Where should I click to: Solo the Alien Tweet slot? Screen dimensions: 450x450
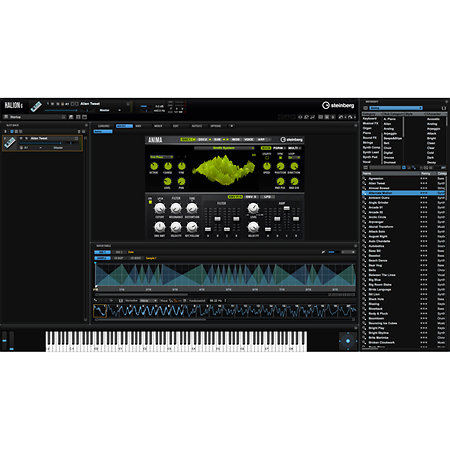coord(26,138)
